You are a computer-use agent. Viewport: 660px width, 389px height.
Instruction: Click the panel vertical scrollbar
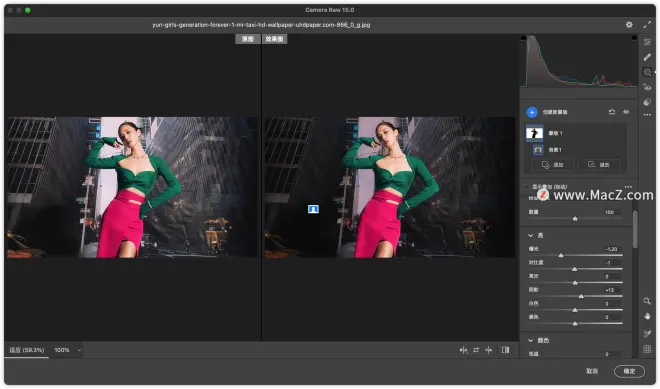tap(635, 229)
